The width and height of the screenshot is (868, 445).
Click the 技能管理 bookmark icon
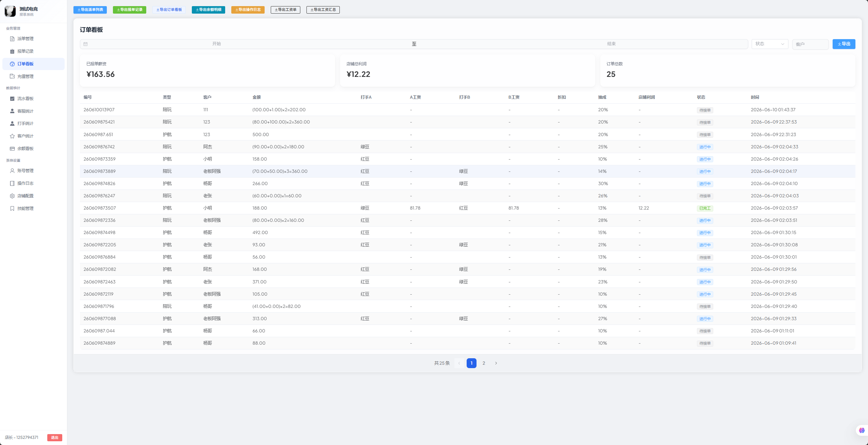point(12,209)
